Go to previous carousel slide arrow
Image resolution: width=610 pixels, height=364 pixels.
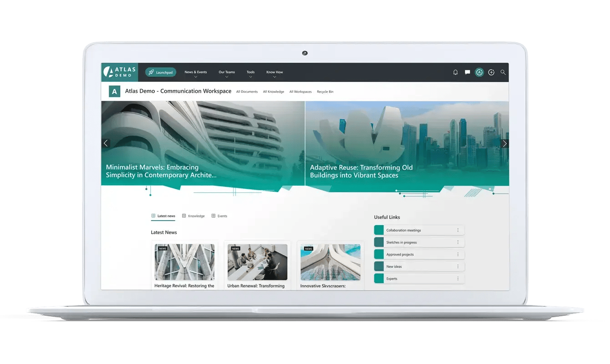coord(106,143)
